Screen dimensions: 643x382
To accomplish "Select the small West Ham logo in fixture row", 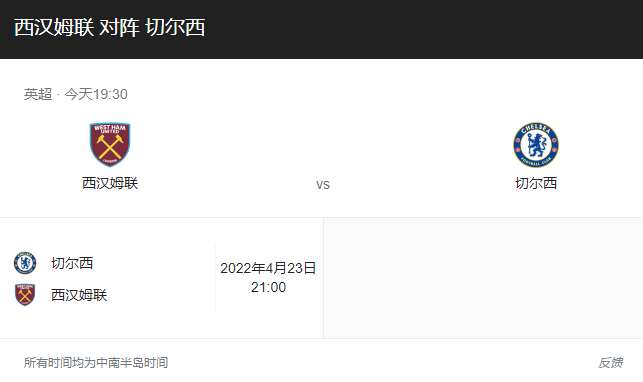I will click(25, 295).
